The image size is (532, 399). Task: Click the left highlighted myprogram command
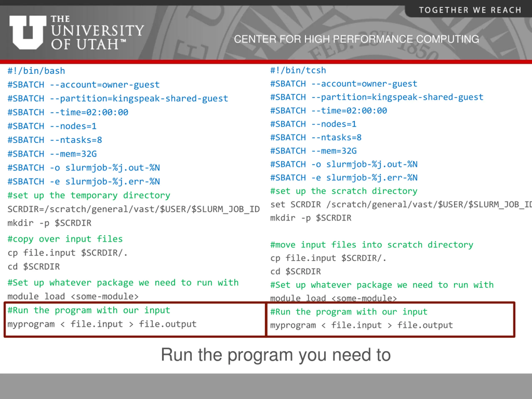[x=102, y=324]
